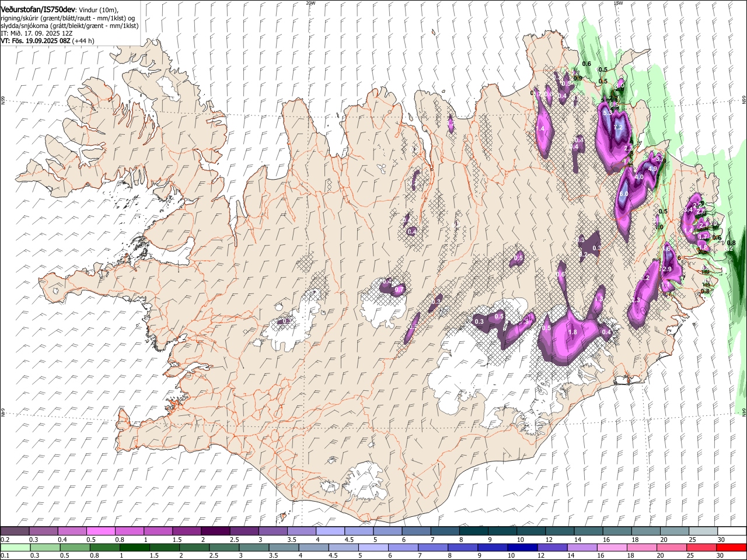Choose the bright red swatch after 30

(x=731, y=548)
